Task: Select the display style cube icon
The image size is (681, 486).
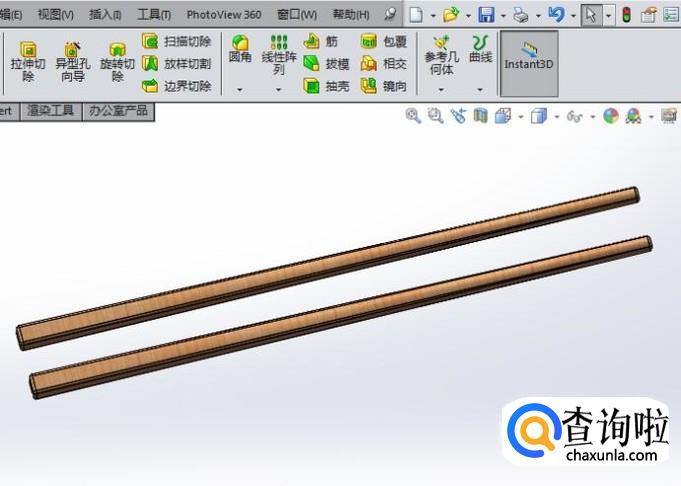Action: [539, 116]
